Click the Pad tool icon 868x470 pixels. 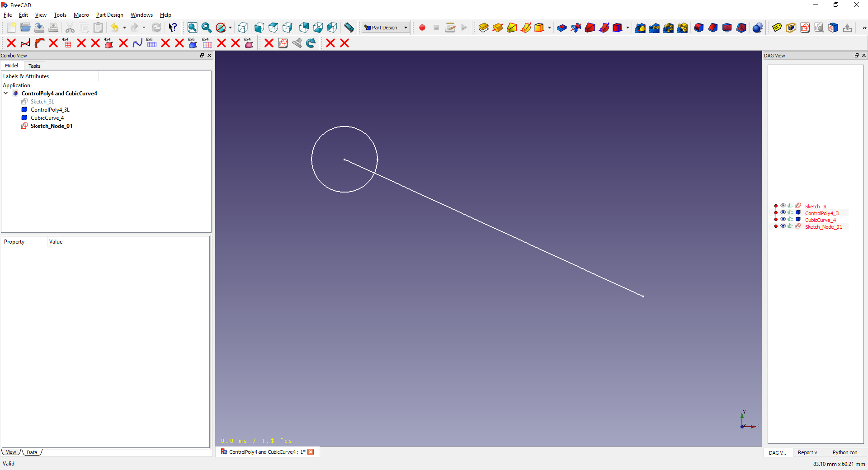tap(483, 28)
